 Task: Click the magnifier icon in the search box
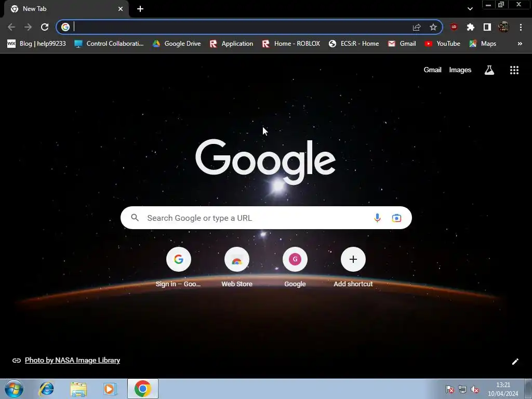pyautogui.click(x=135, y=218)
